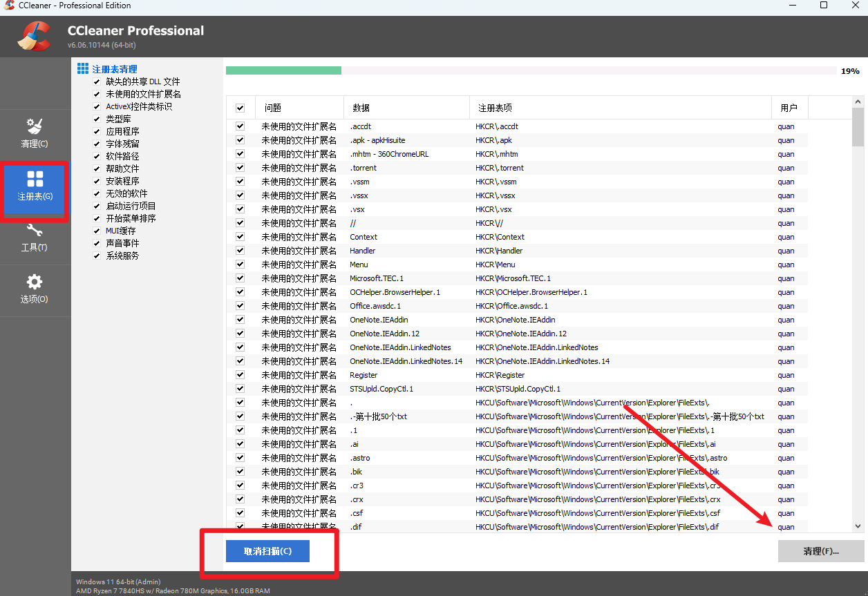Sort by 用户 column header
Image resolution: width=868 pixels, height=596 pixels.
click(x=790, y=108)
